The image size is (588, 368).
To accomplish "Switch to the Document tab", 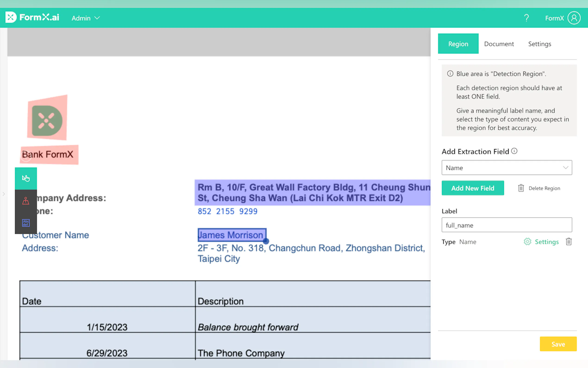I will click(499, 44).
